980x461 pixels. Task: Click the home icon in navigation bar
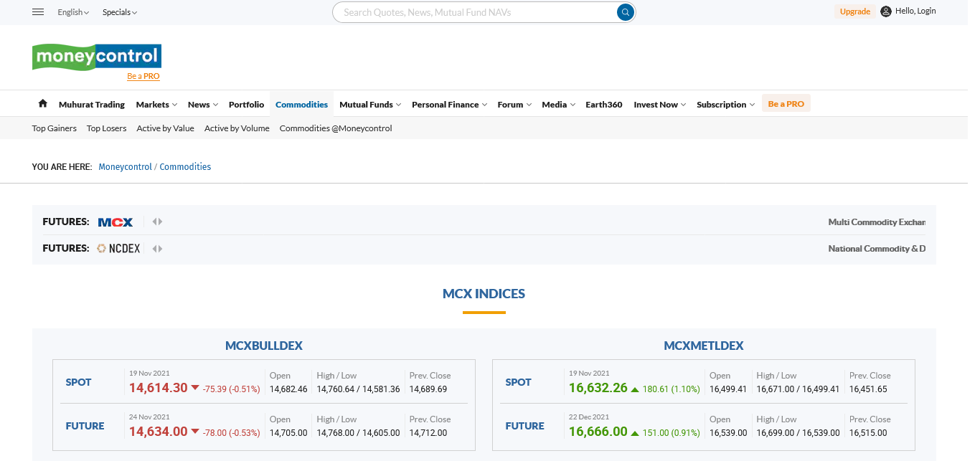[43, 104]
